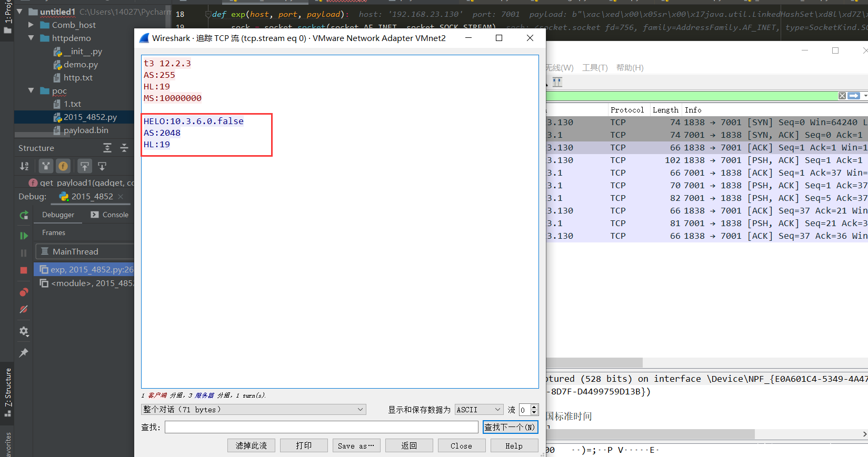868x457 pixels.
Task: Click Close button in stream dialog
Action: [x=462, y=445]
